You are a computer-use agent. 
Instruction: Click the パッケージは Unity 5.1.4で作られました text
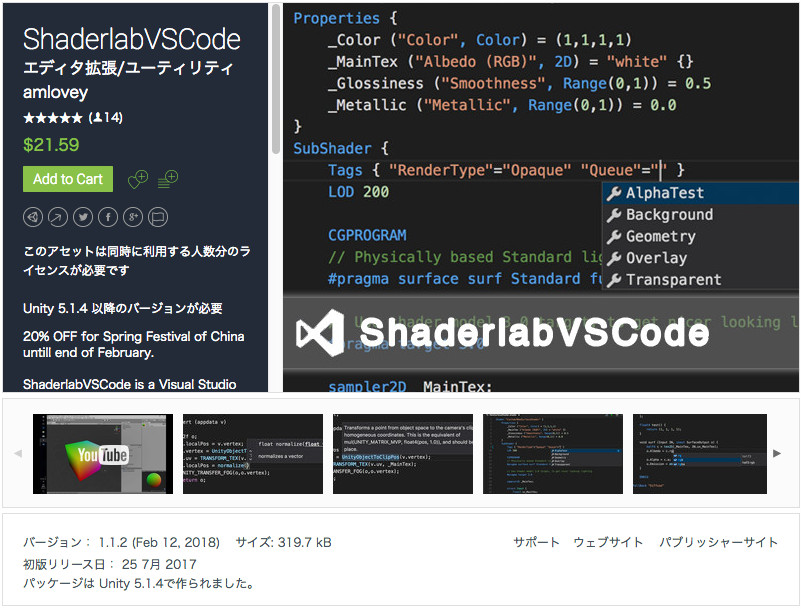[x=139, y=583]
